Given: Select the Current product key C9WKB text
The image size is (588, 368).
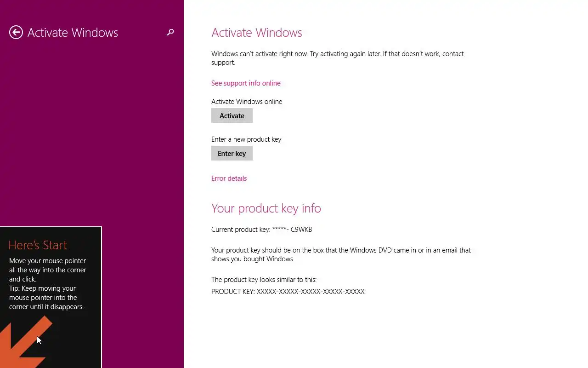Looking at the screenshot, I should coord(262,229).
